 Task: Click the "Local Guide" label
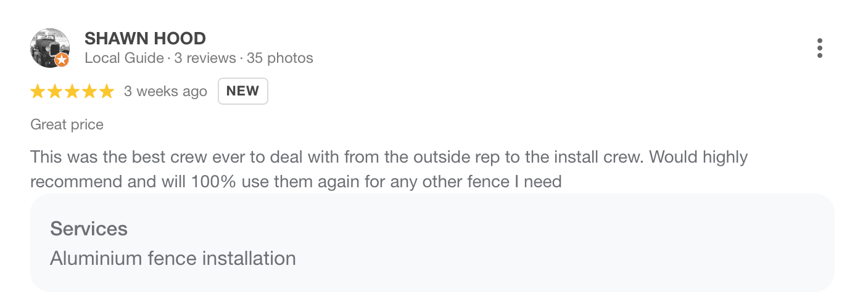coord(124,59)
